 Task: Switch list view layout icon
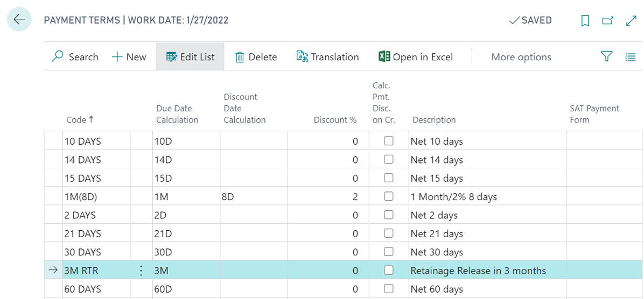pos(630,57)
